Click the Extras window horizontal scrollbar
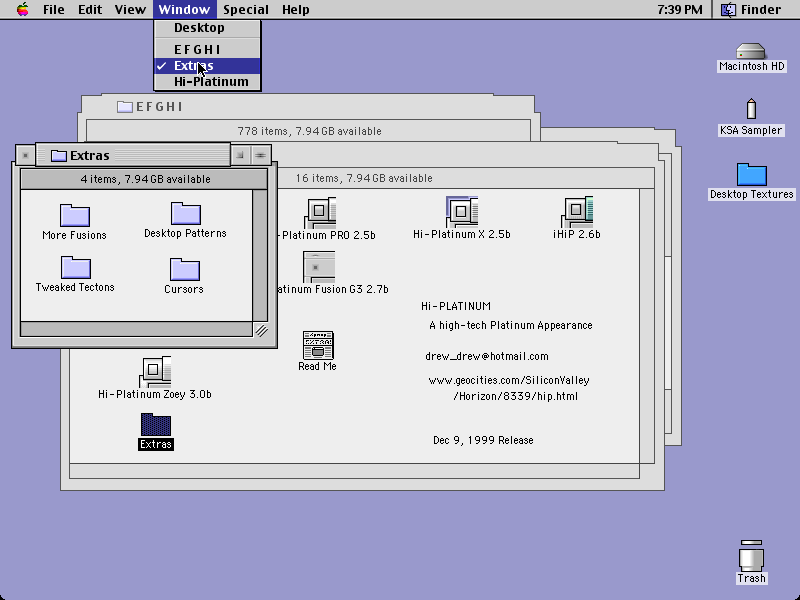The image size is (800, 600). point(136,330)
